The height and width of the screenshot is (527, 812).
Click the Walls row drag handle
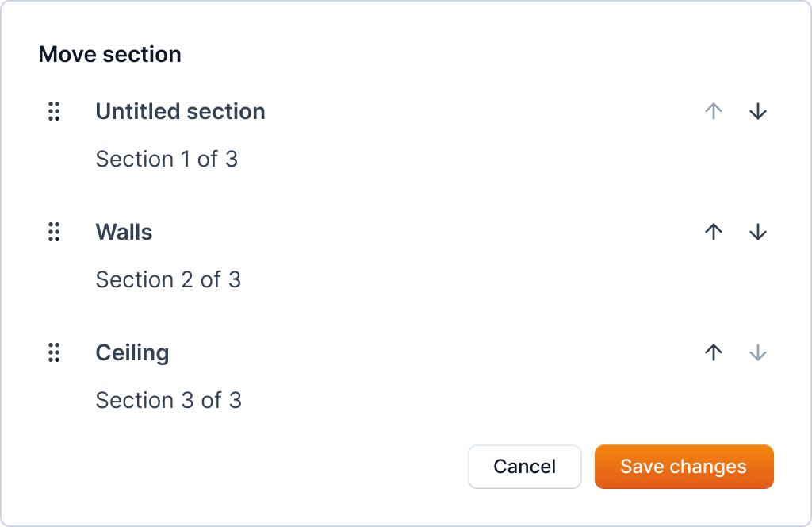tap(54, 233)
